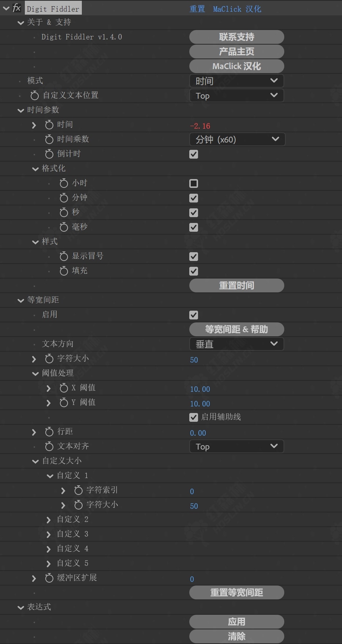Collapse the 格式化 section
This screenshot has width=342, height=644.
click(x=35, y=169)
